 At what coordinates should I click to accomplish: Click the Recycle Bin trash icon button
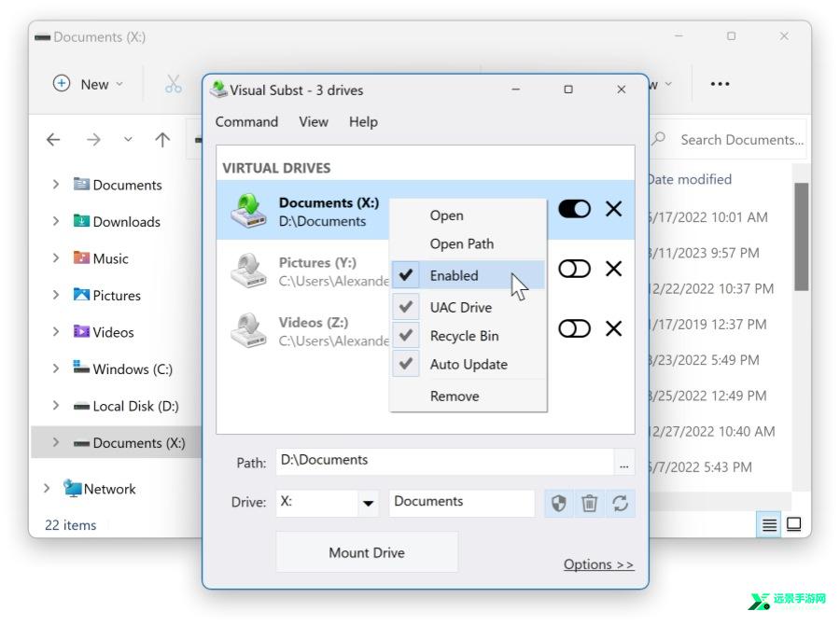tap(589, 504)
